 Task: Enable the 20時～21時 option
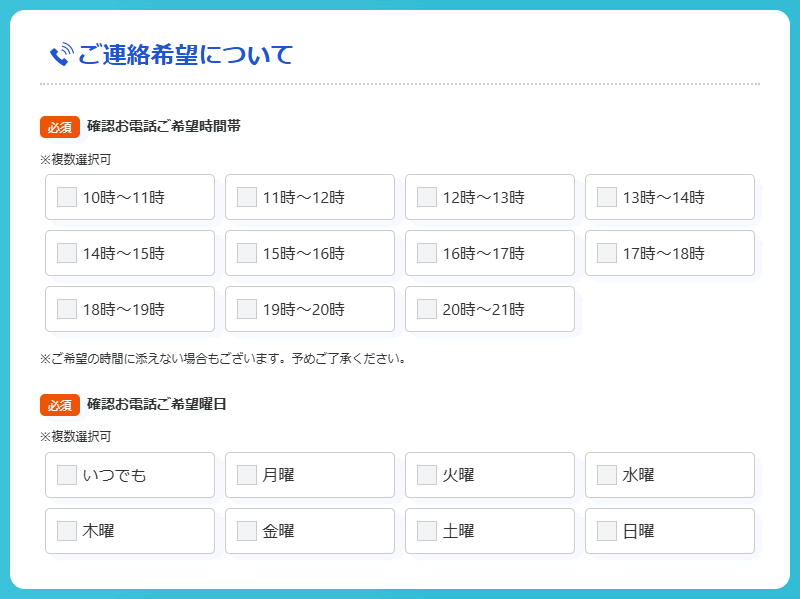427,309
